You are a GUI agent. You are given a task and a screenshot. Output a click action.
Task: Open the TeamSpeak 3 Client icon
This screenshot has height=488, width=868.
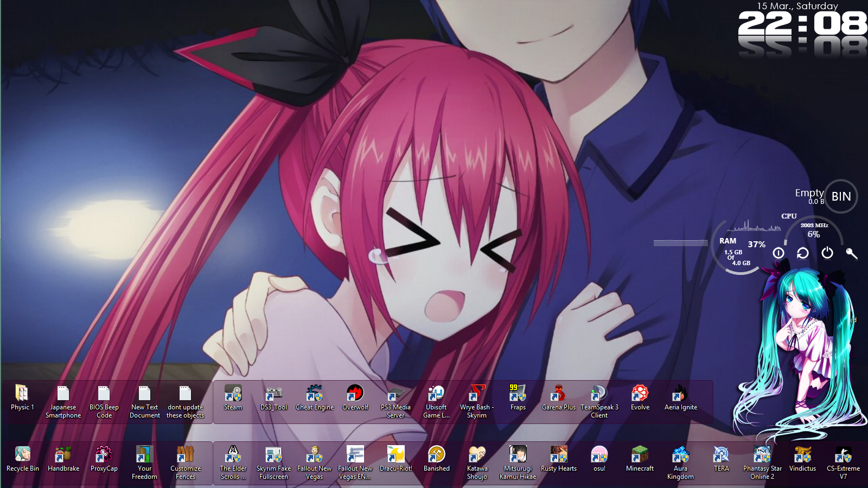[599, 401]
